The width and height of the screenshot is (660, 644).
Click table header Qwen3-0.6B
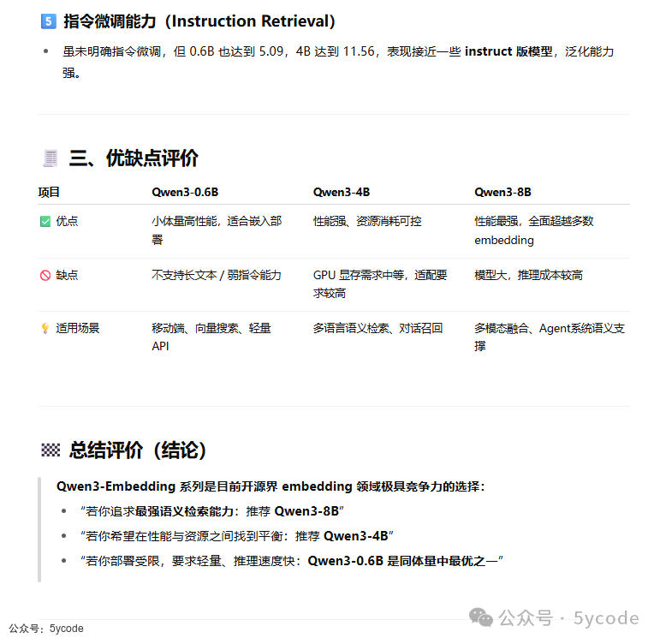185,192
